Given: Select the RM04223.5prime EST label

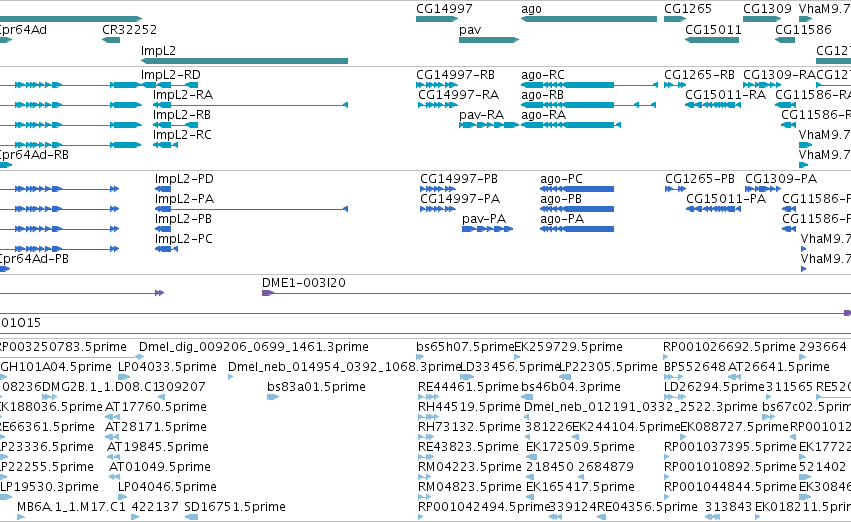Looking at the screenshot, I should (x=469, y=468).
